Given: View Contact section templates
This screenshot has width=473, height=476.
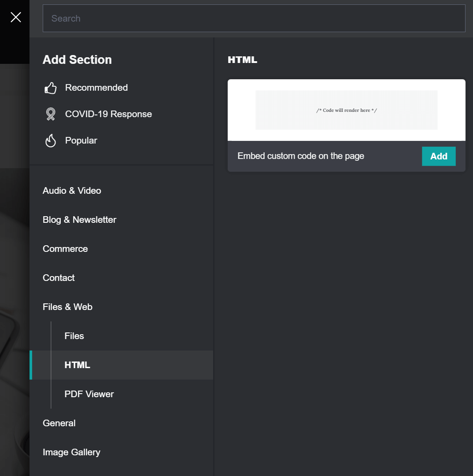Looking at the screenshot, I should pyautogui.click(x=59, y=278).
